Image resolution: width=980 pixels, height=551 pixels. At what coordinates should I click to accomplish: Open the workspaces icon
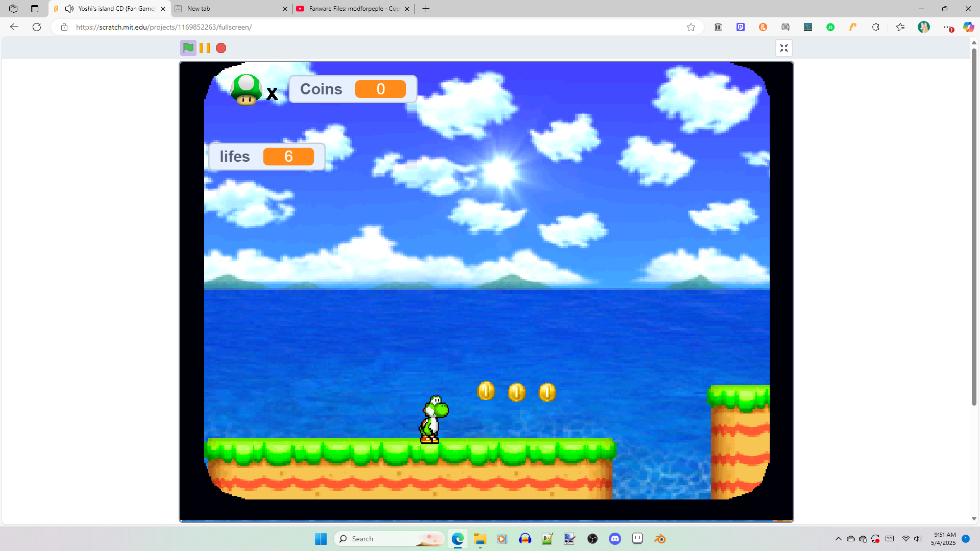13,9
